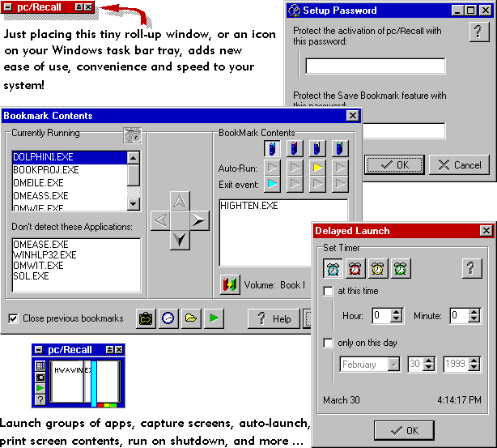
Task: Click the list icon in blue pc/Recall window
Action: pos(40,366)
